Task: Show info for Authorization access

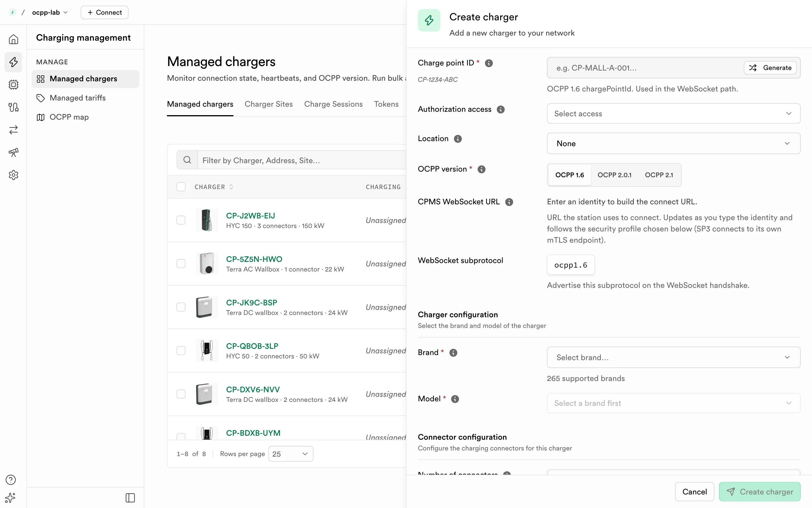Action: (501, 110)
